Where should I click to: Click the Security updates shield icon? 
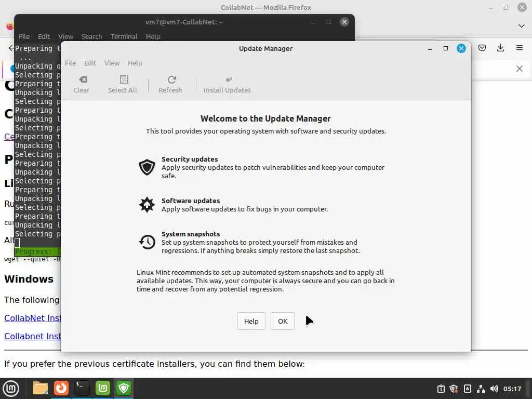tap(147, 167)
